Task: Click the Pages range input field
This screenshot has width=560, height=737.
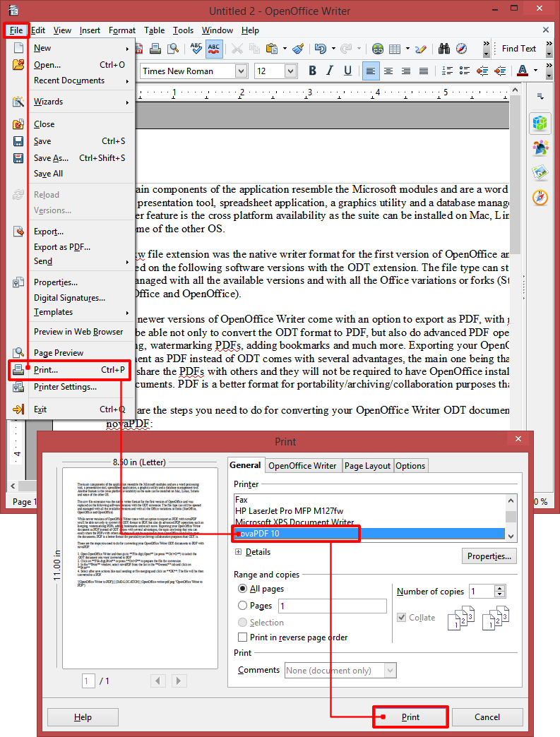Action: click(x=333, y=606)
